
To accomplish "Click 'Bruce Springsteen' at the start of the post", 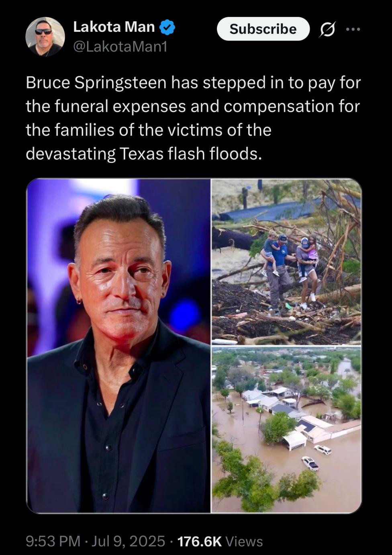I will (x=96, y=83).
